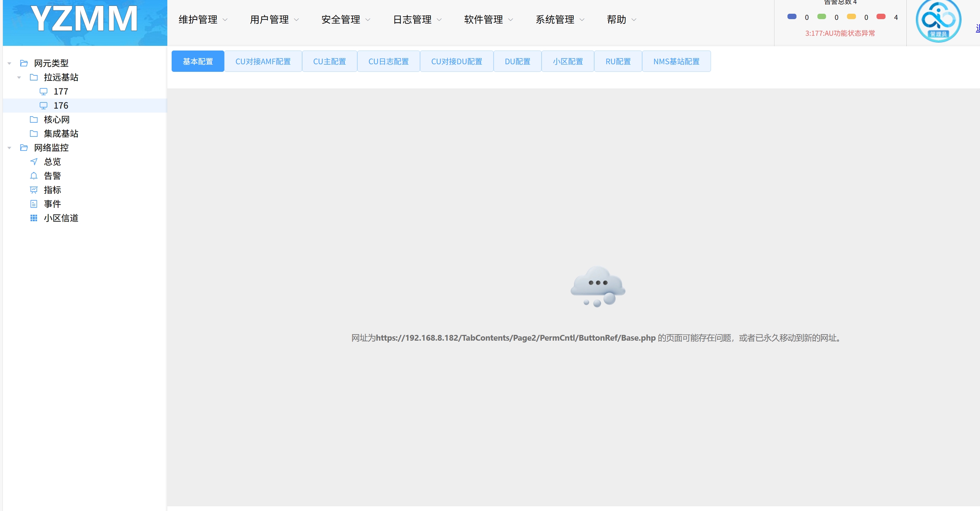The image size is (980, 511).
Task: Switch to the CU日志配置 tab
Action: (x=388, y=61)
